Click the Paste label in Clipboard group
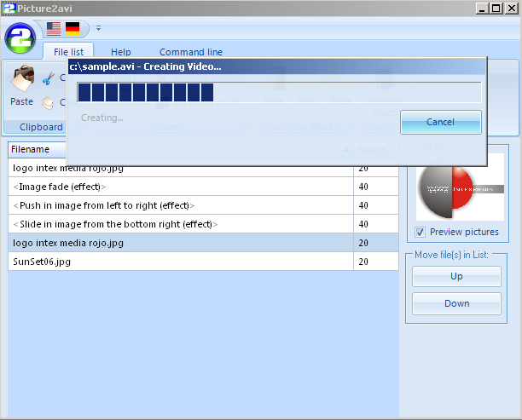Viewport: 522px width, 420px height. click(21, 101)
